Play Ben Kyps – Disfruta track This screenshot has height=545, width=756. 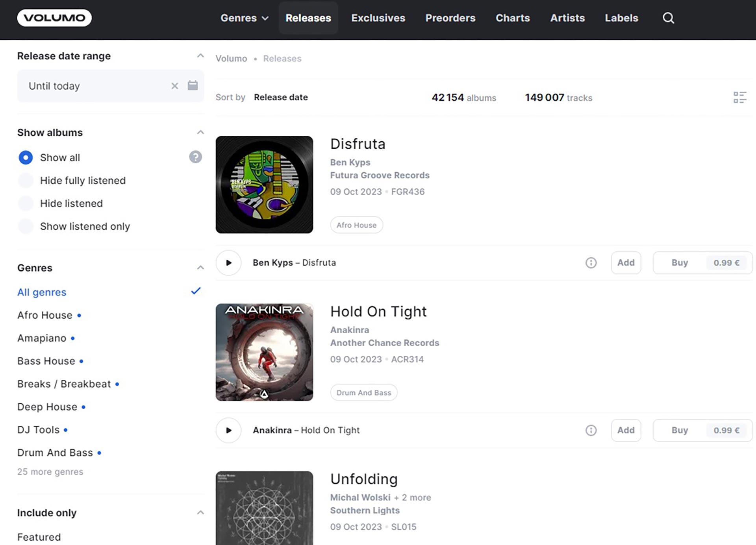(x=228, y=263)
